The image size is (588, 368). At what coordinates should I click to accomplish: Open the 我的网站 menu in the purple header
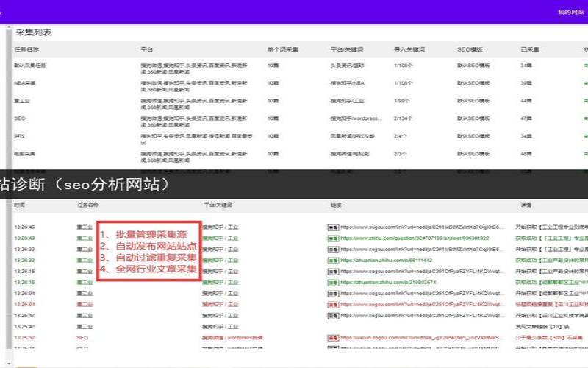click(x=571, y=12)
